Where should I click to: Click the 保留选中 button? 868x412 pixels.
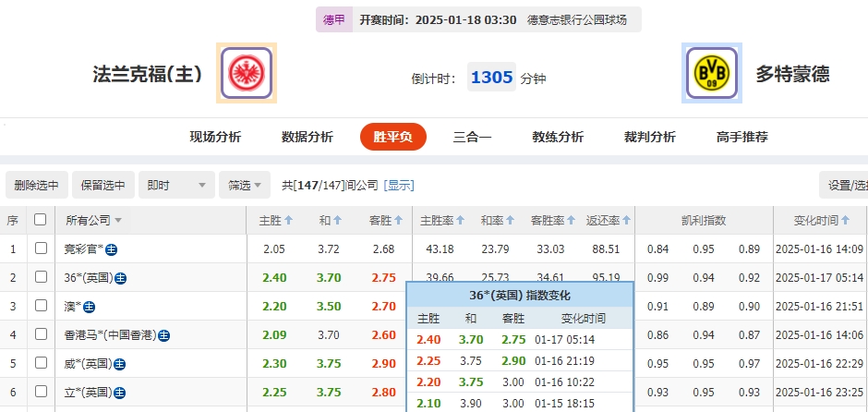[x=103, y=185]
